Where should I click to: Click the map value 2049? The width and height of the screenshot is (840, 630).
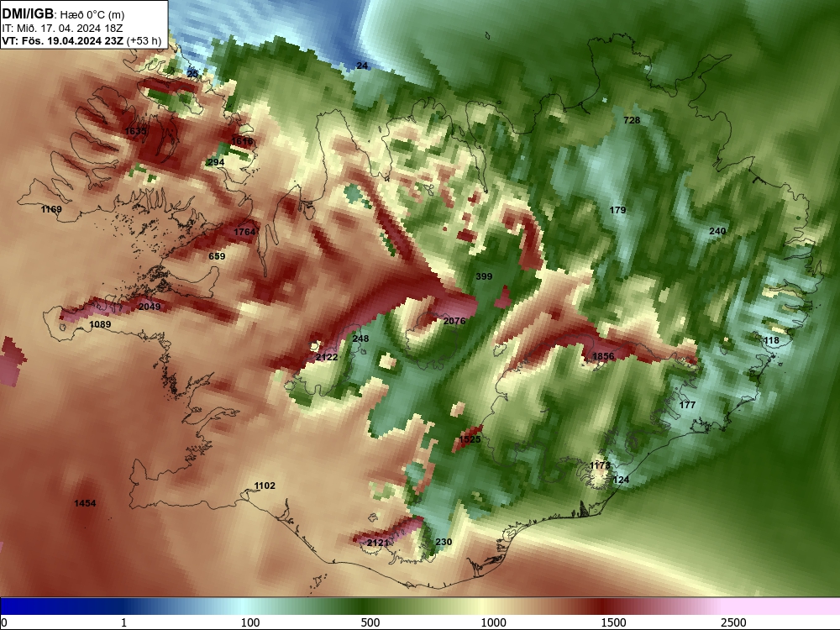tap(150, 307)
